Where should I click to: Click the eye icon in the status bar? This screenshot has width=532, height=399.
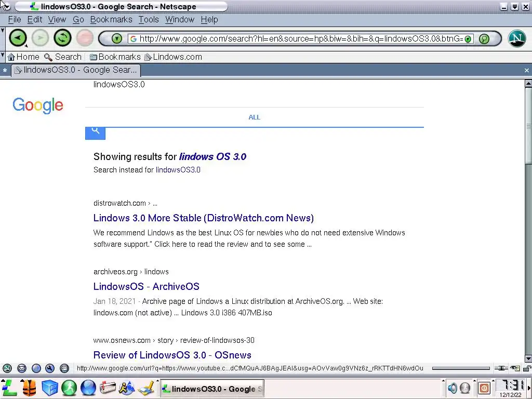(515, 368)
